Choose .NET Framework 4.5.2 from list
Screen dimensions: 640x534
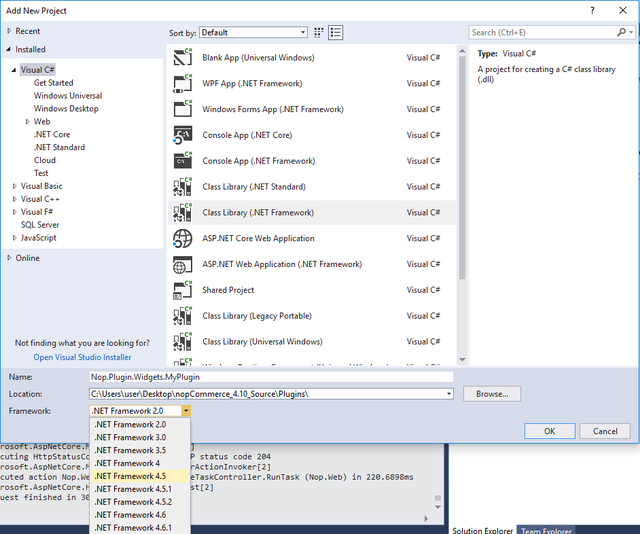tap(140, 502)
